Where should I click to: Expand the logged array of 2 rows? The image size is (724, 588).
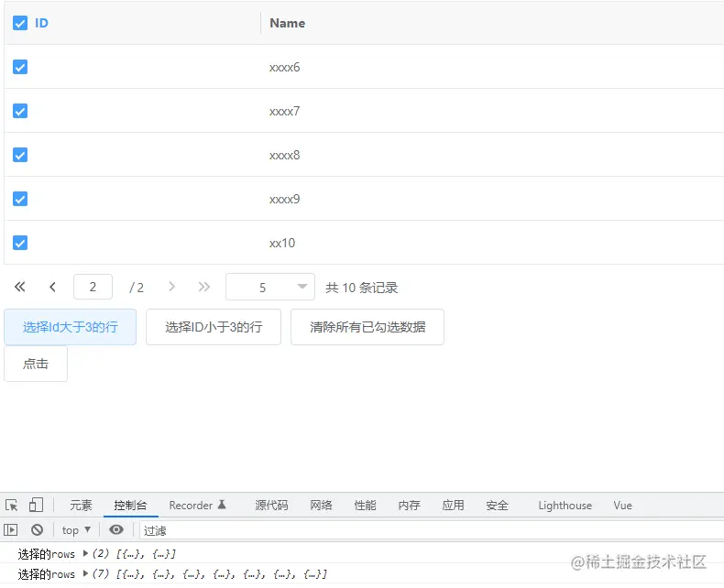click(85, 553)
